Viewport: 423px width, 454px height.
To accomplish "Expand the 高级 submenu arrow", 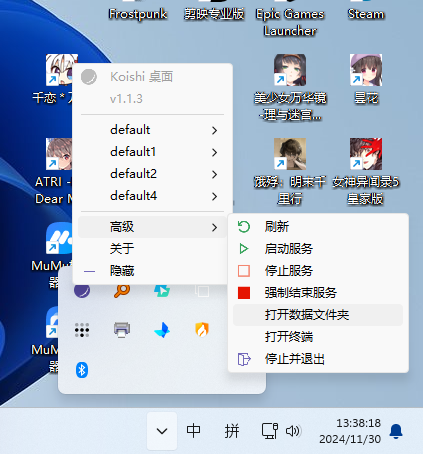I will pos(214,227).
